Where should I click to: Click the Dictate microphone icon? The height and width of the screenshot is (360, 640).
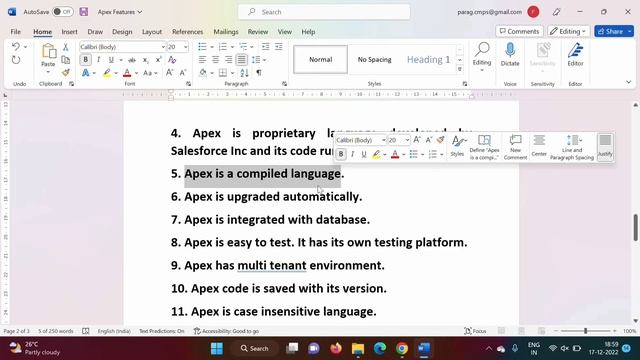(510, 50)
